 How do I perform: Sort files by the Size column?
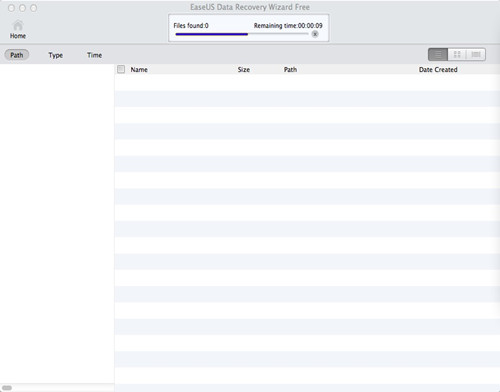244,70
